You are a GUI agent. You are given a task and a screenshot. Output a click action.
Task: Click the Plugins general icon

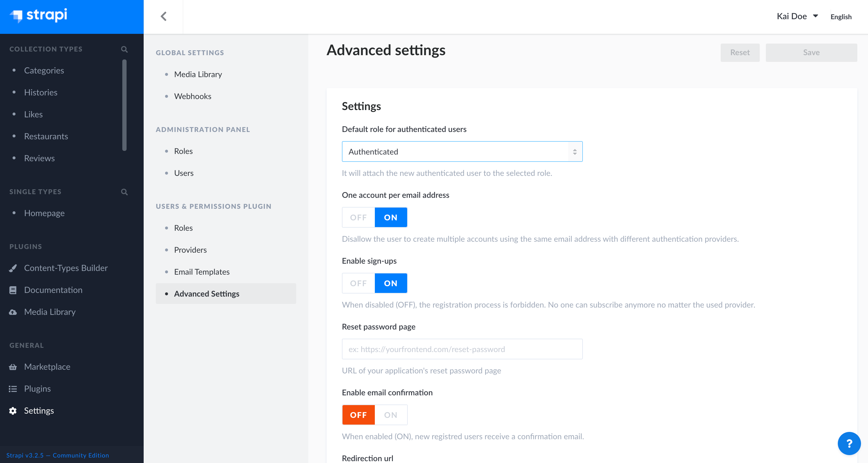tap(13, 388)
